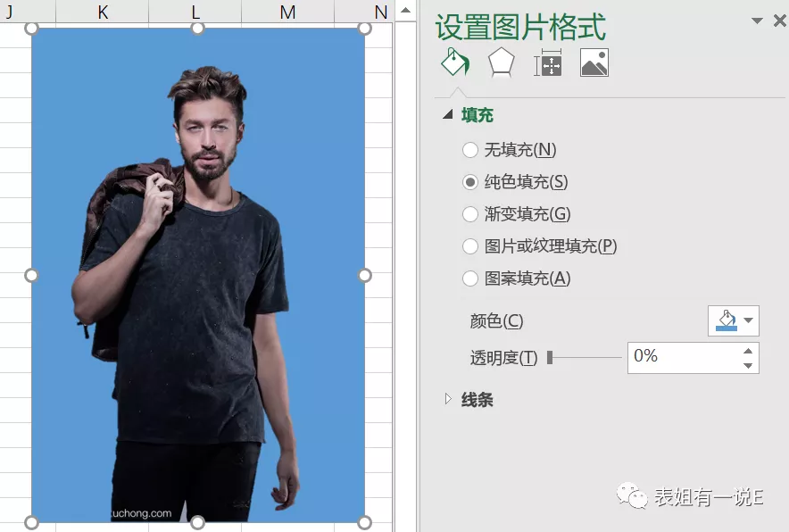The width and height of the screenshot is (789, 532).
Task: Select column L header
Action: point(195,11)
